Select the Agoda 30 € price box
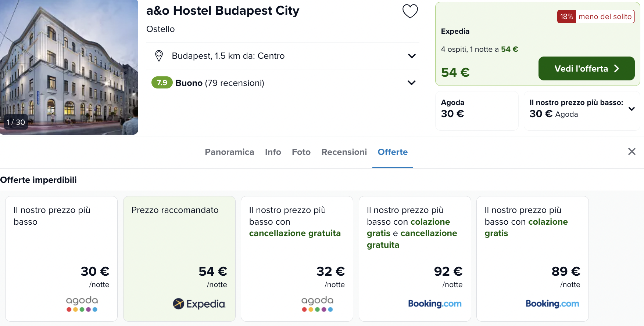The height and width of the screenshot is (326, 644). [x=477, y=111]
